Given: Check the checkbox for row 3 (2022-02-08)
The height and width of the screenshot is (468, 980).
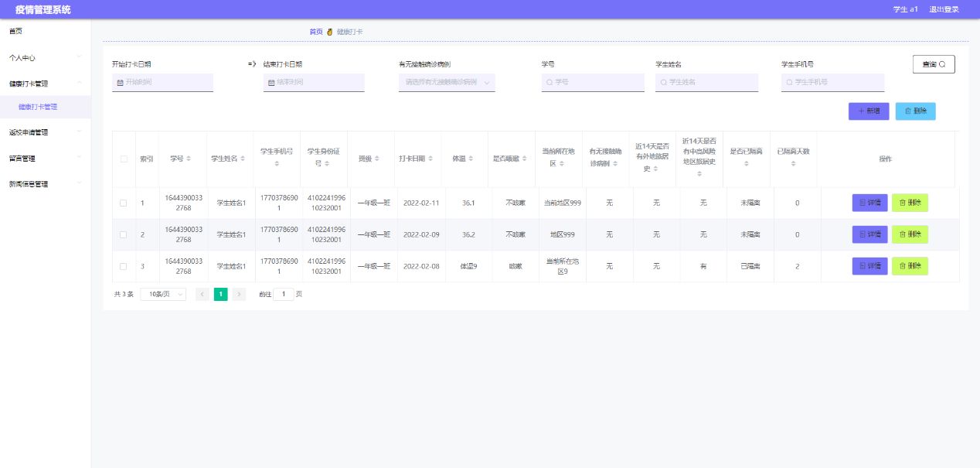Looking at the screenshot, I should click(x=124, y=266).
